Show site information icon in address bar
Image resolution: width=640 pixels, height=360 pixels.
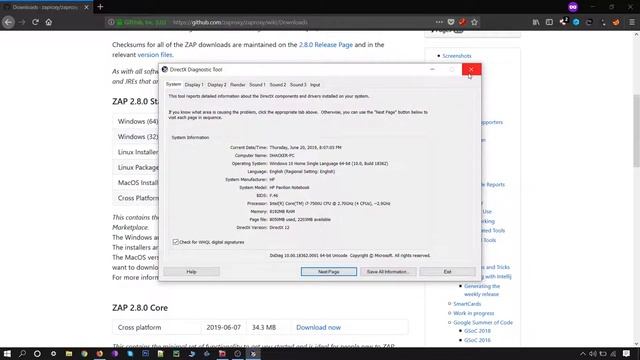tap(111, 22)
